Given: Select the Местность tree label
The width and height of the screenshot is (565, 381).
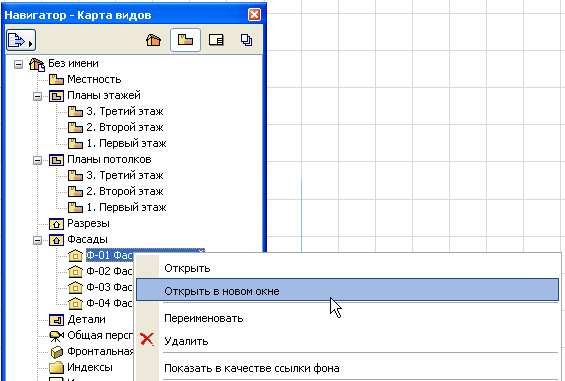Looking at the screenshot, I should pyautogui.click(x=94, y=79).
